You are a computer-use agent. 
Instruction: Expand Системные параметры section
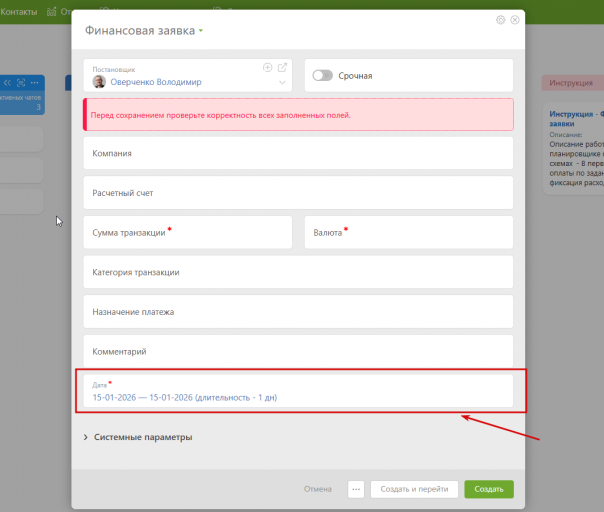pos(138,437)
